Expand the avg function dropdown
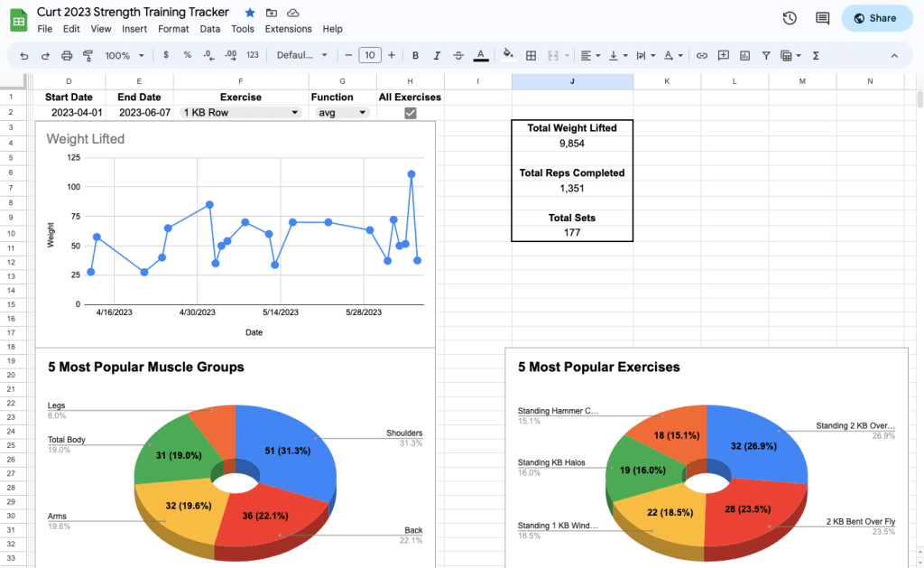Viewport: 924px width, 568px height. click(343, 113)
